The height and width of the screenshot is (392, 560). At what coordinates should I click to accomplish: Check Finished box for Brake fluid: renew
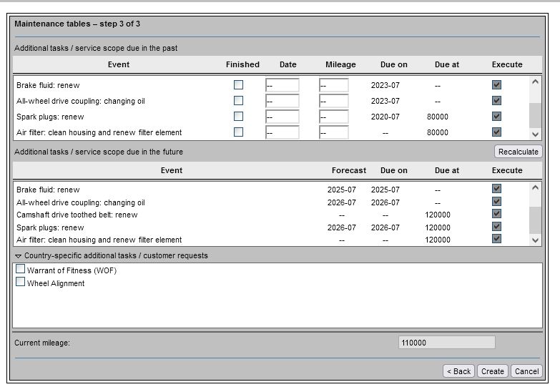[238, 85]
